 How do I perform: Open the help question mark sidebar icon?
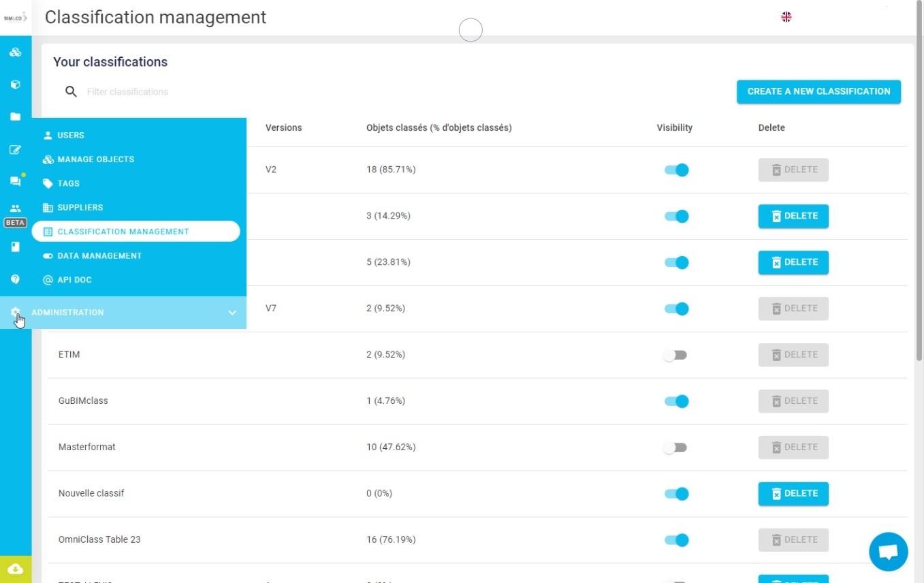coord(15,279)
